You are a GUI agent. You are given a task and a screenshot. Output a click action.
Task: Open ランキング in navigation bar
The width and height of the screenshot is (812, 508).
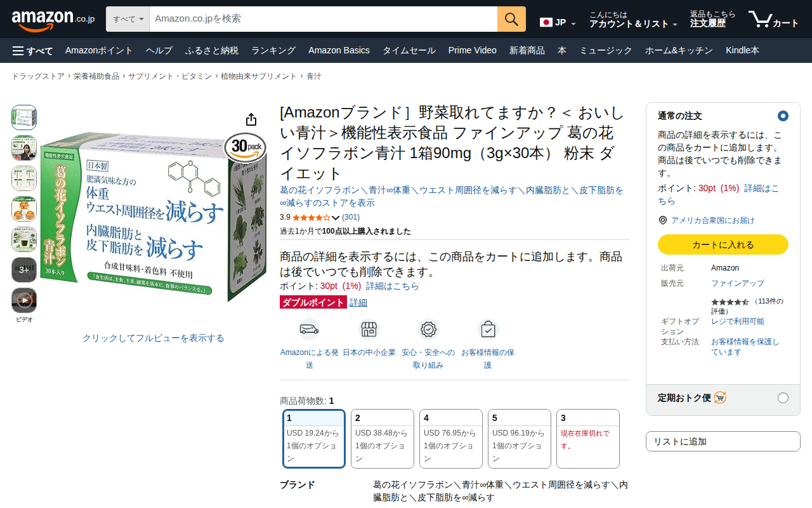[273, 51]
